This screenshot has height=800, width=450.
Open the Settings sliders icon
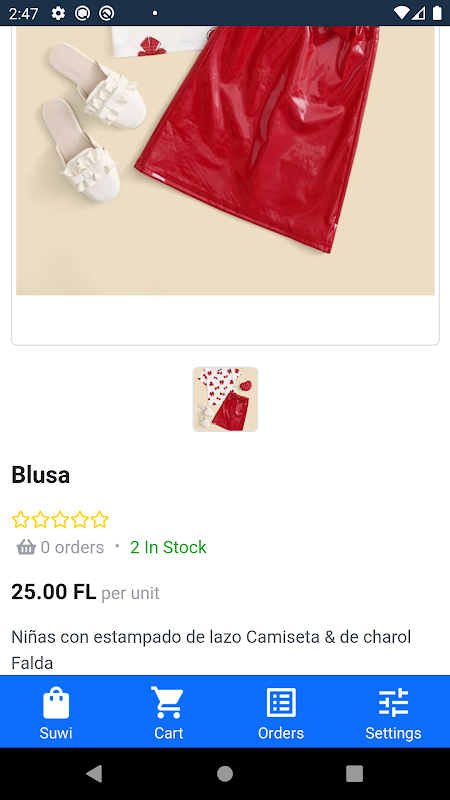click(393, 703)
